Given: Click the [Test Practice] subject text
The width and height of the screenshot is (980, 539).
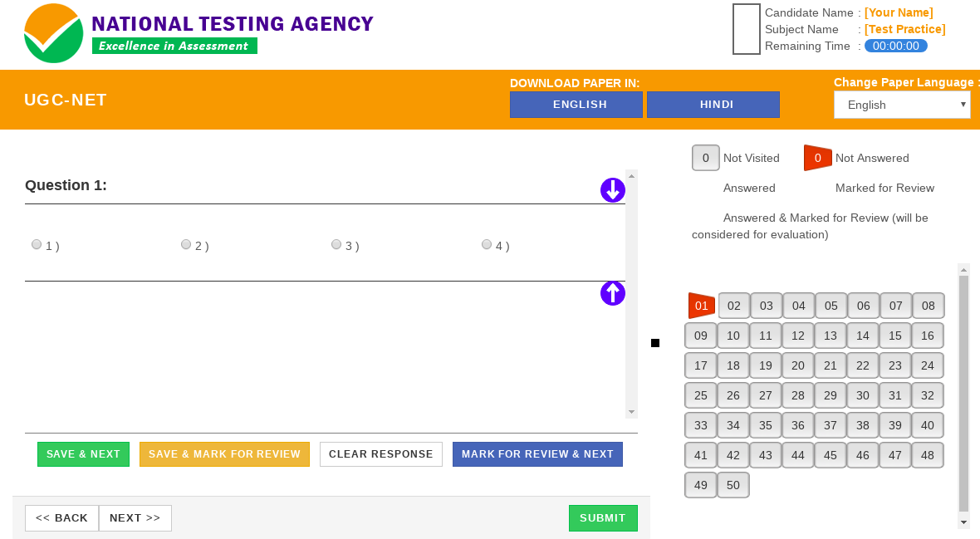Looking at the screenshot, I should coord(905,29).
